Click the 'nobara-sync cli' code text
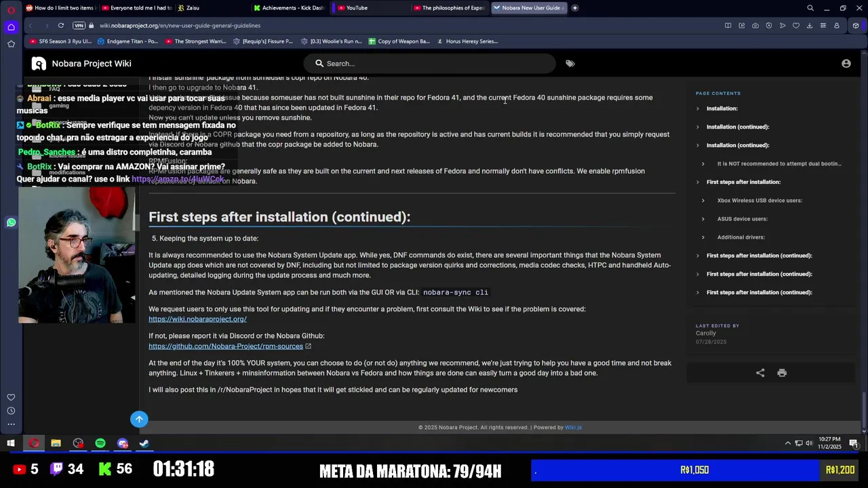The image size is (868, 488). pyautogui.click(x=456, y=292)
